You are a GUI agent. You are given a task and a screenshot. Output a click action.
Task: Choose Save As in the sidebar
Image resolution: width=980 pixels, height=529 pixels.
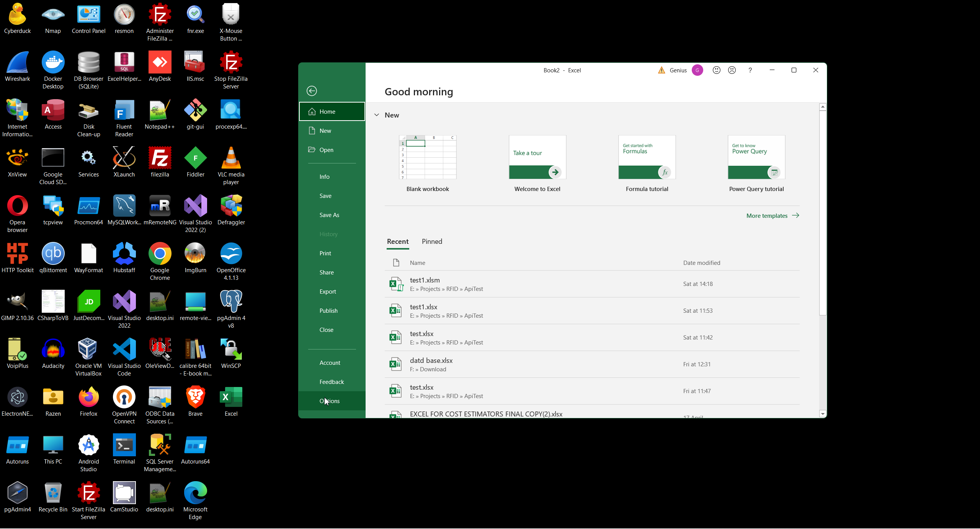[329, 215]
